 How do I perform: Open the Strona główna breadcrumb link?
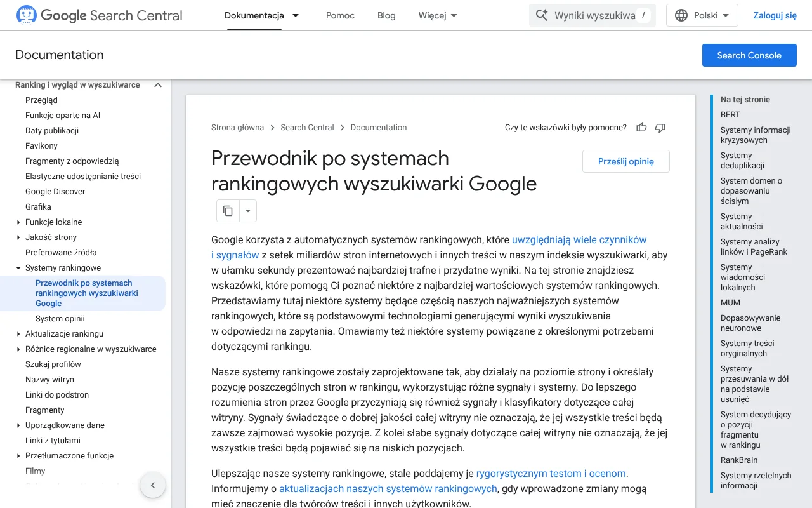point(237,128)
